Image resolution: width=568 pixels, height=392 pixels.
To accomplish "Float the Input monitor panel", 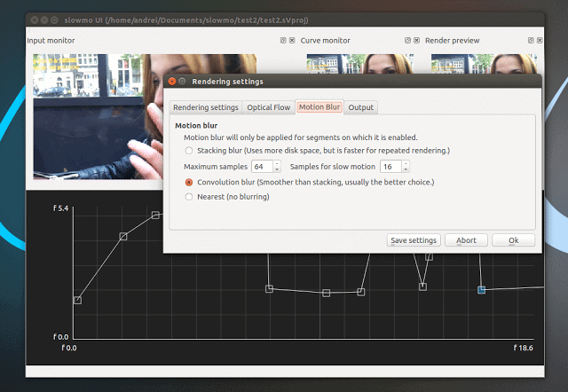I will (283, 40).
